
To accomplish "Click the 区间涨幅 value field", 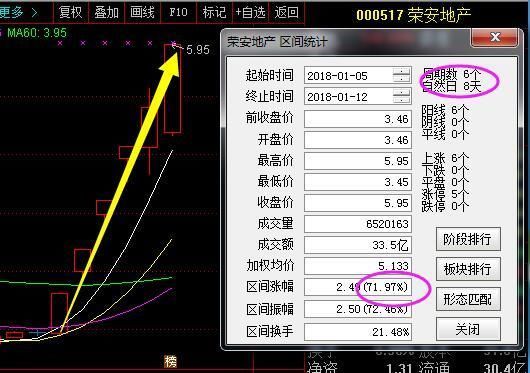I will 358,287.
